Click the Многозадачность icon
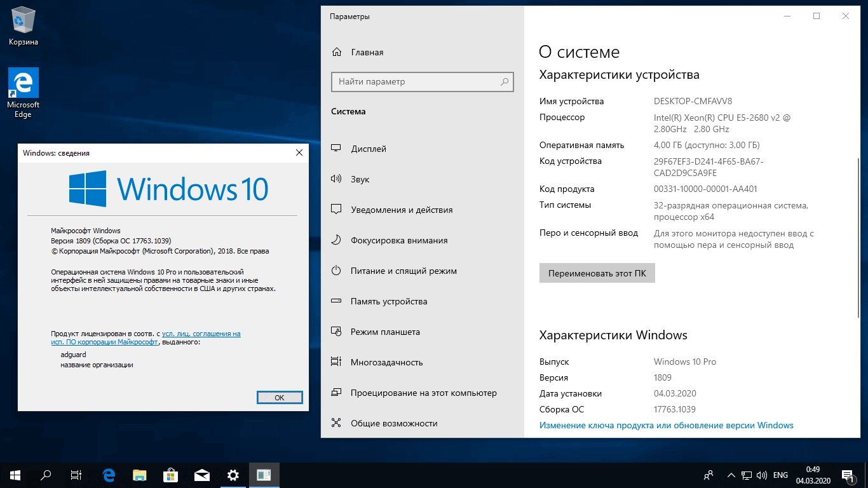Screen dimensions: 868x488 pyautogui.click(x=337, y=362)
